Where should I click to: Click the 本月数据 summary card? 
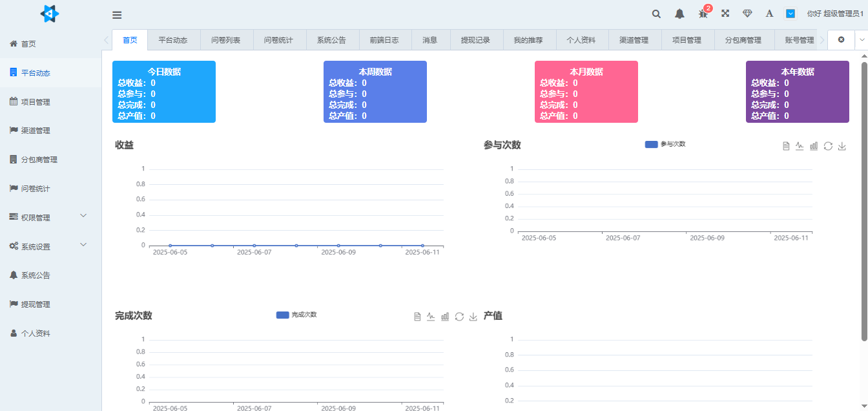tap(586, 92)
